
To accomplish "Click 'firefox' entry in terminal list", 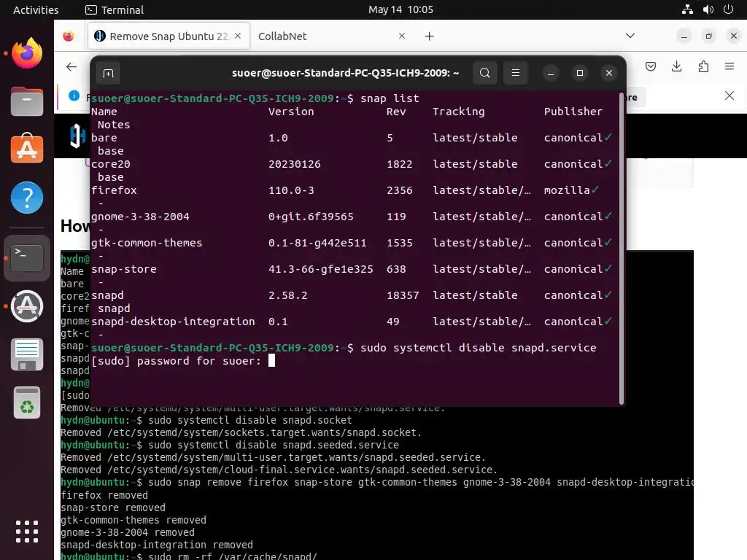I will pyautogui.click(x=114, y=190).
